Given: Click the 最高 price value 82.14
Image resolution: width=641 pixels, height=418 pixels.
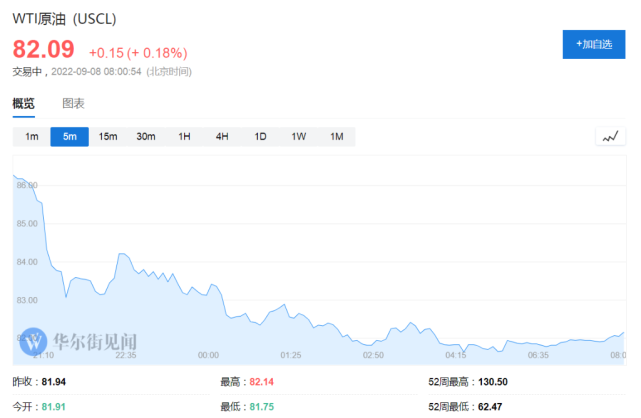Looking at the screenshot, I should pos(261,382).
